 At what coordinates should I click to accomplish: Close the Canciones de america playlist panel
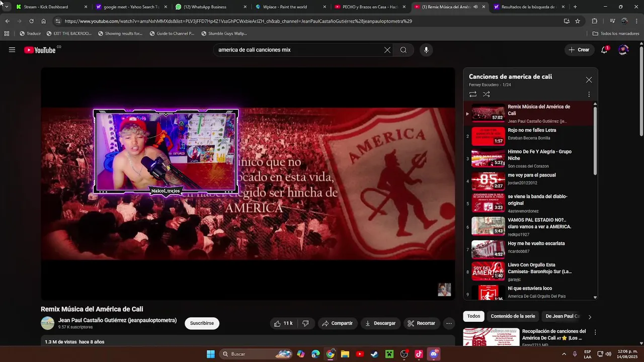point(589,79)
